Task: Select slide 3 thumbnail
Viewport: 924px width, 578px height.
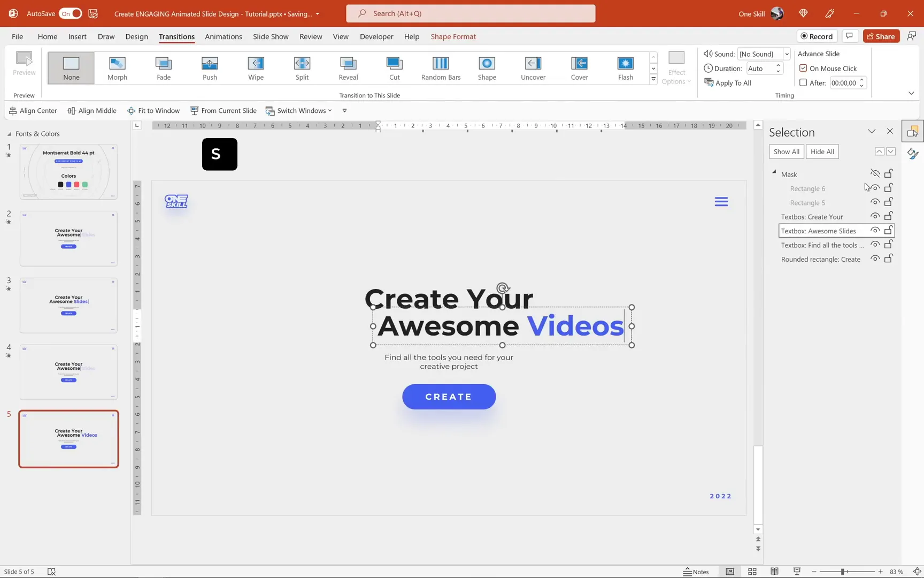Action: [68, 305]
